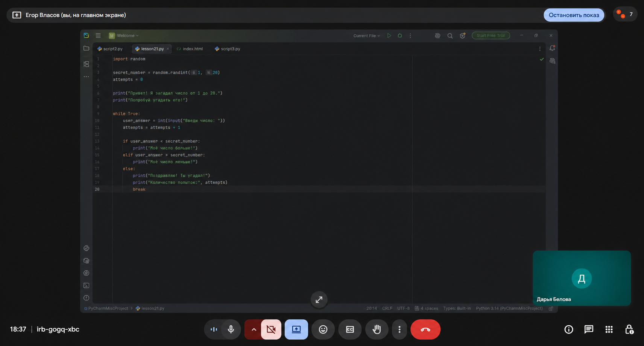Open the host controls lock icon
Screen dimensions: 644x346
pyautogui.click(x=629, y=329)
